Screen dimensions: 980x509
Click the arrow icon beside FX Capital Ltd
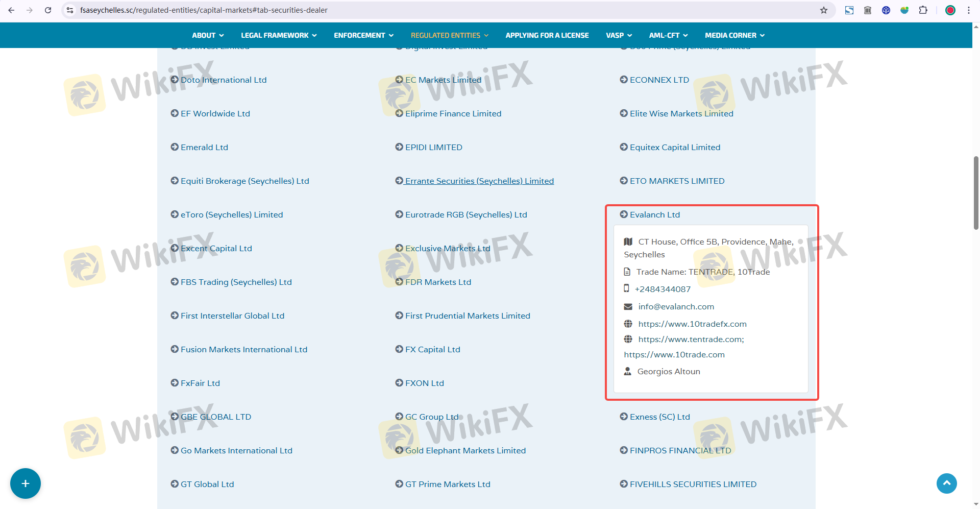pos(399,349)
